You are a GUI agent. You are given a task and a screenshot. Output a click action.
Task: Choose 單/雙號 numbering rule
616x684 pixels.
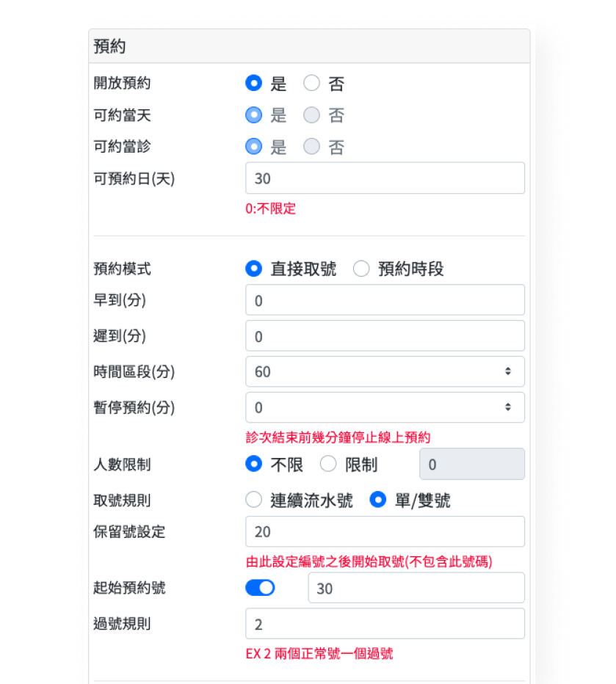click(378, 500)
